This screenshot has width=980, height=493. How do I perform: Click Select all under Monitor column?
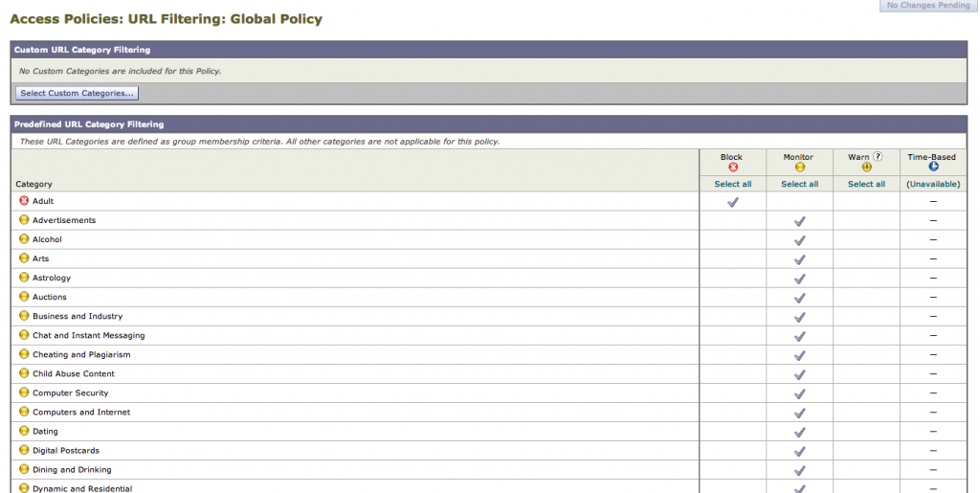(800, 184)
